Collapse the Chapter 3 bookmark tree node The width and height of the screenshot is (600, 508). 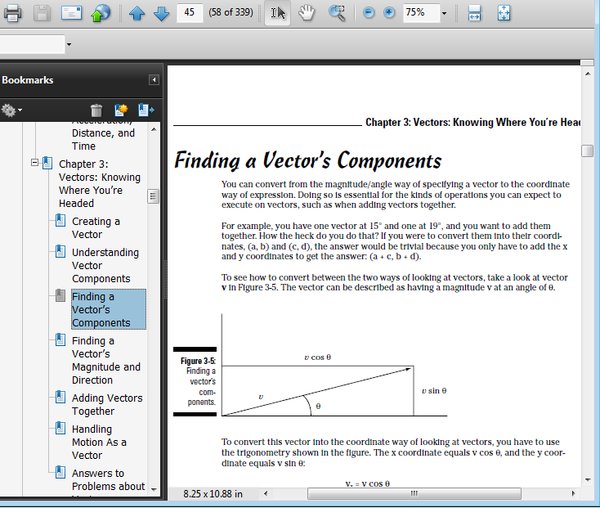click(x=34, y=163)
